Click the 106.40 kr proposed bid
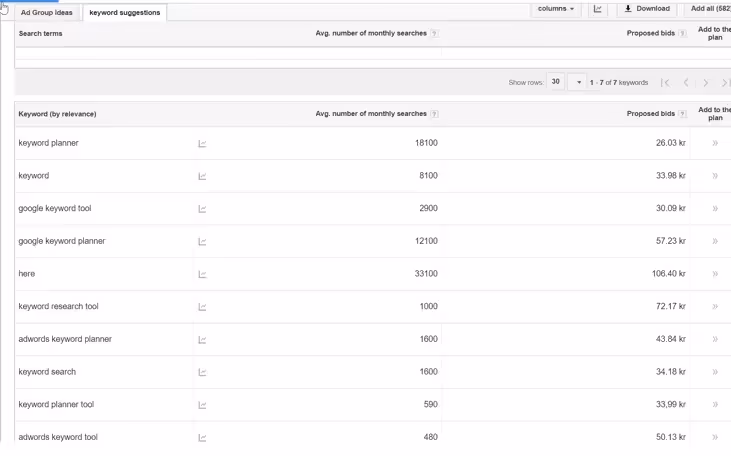This screenshot has width=731, height=456. pos(669,274)
